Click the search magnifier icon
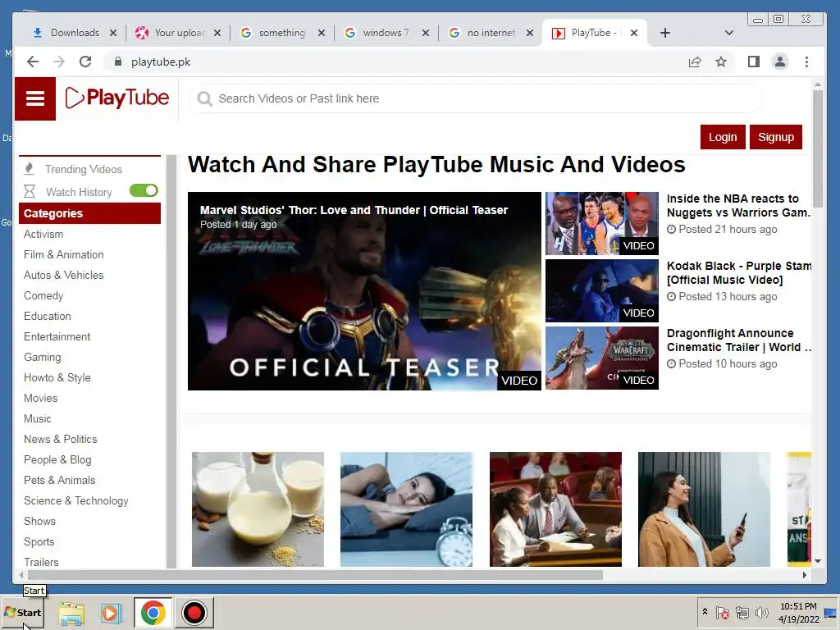840x630 pixels. pyautogui.click(x=204, y=98)
